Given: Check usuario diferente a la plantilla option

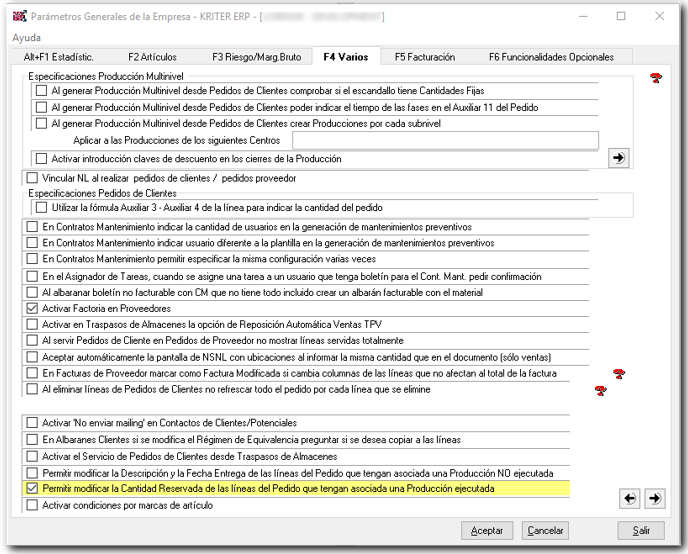Looking at the screenshot, I should pyautogui.click(x=32, y=243).
